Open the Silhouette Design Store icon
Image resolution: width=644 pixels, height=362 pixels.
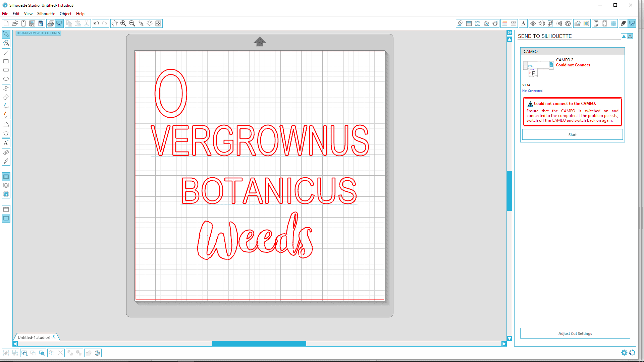tap(6, 194)
